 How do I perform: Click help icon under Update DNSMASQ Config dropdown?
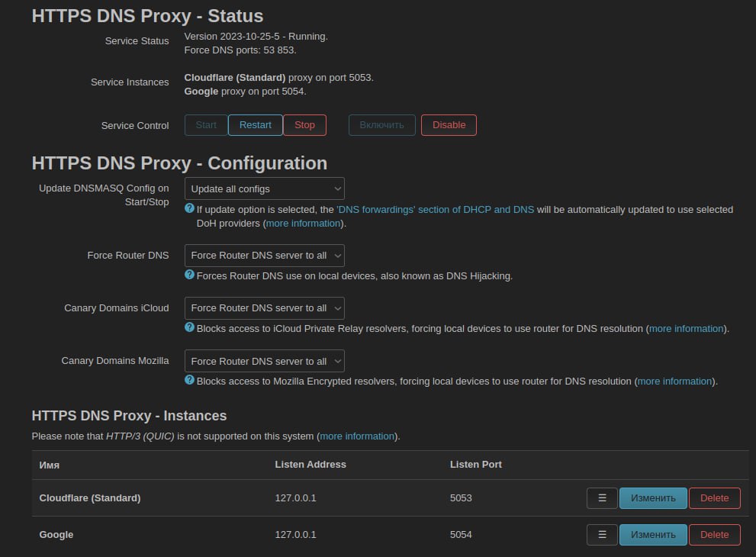[189, 209]
